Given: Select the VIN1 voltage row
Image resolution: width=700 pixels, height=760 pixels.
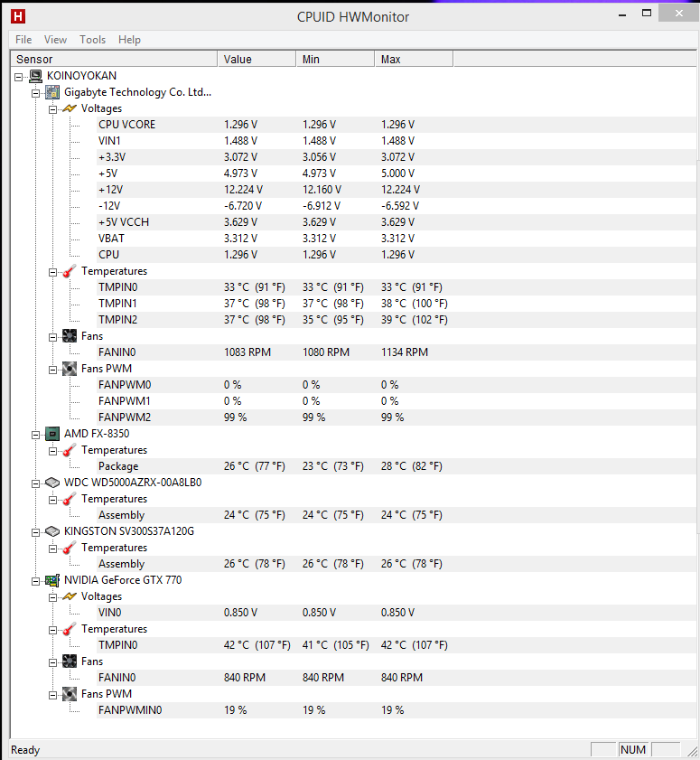Looking at the screenshot, I should (397, 141).
